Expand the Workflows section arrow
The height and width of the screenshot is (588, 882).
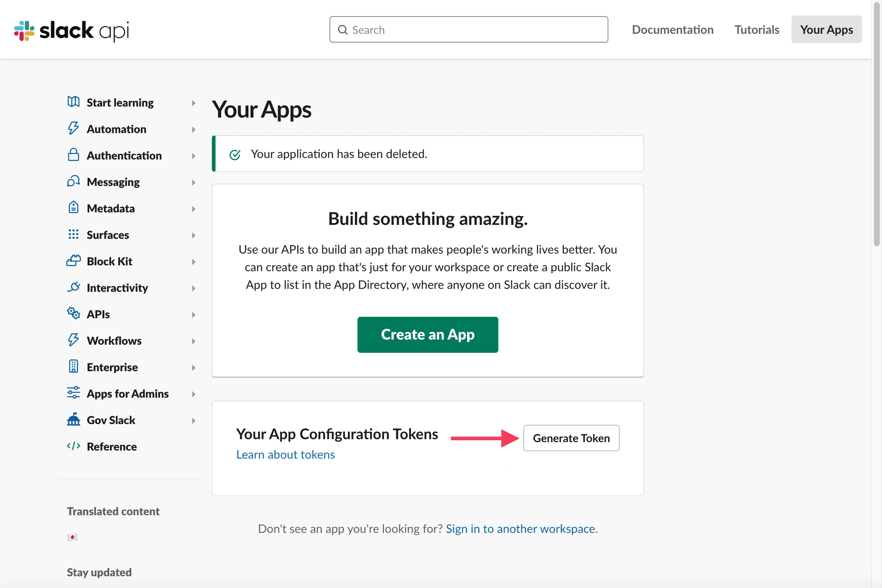pyautogui.click(x=193, y=342)
